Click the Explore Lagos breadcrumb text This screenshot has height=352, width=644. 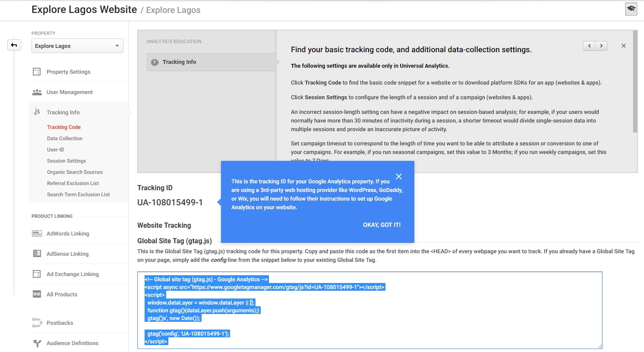pyautogui.click(x=173, y=10)
